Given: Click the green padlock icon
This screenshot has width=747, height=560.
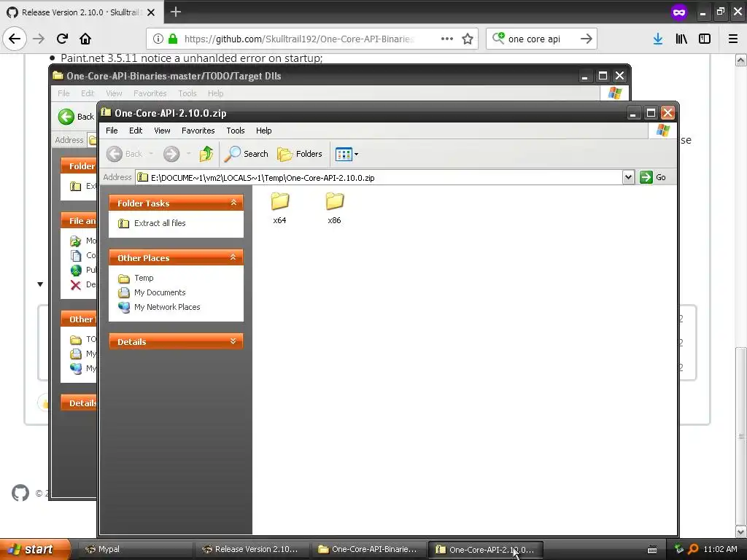Looking at the screenshot, I should 172,39.
